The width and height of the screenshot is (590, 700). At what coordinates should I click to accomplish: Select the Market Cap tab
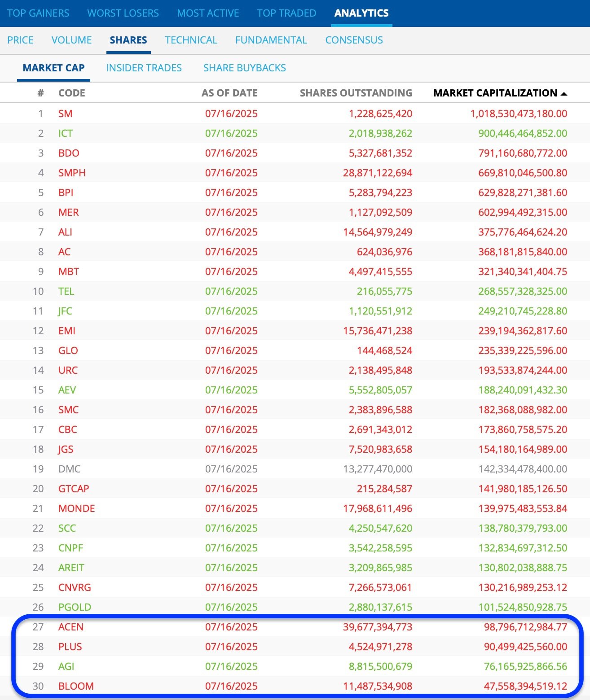pyautogui.click(x=53, y=68)
